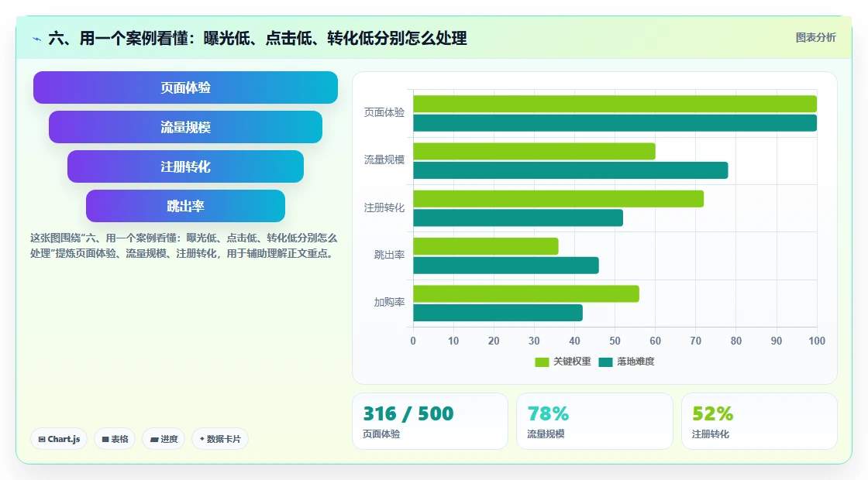
Task: Click the x-axis tick label 50
Action: 615,341
